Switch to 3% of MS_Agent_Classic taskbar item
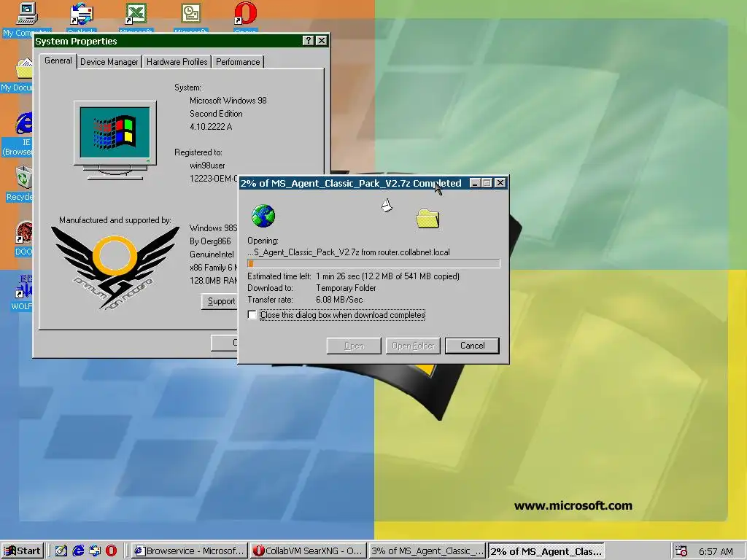Viewport: 747px width, 560px height. (x=427, y=551)
